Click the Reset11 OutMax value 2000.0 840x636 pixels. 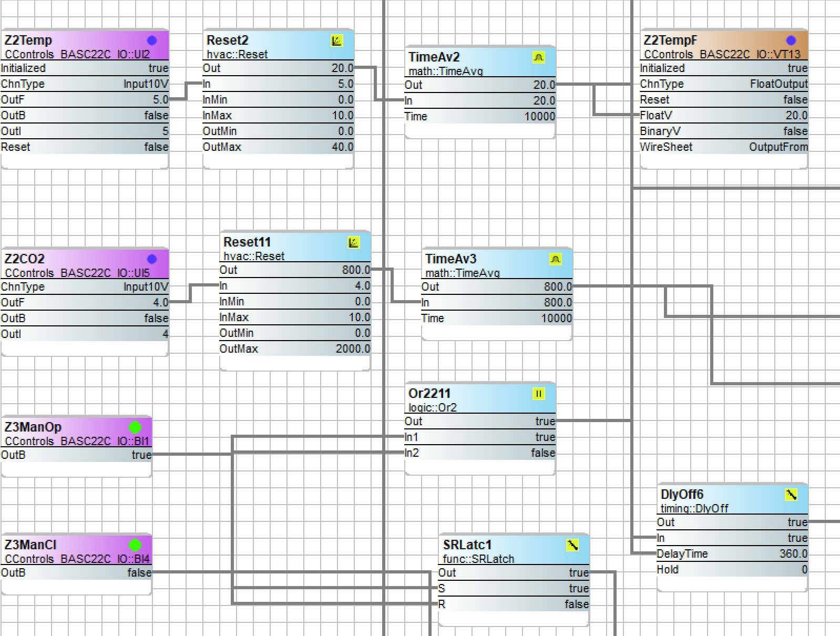353,349
